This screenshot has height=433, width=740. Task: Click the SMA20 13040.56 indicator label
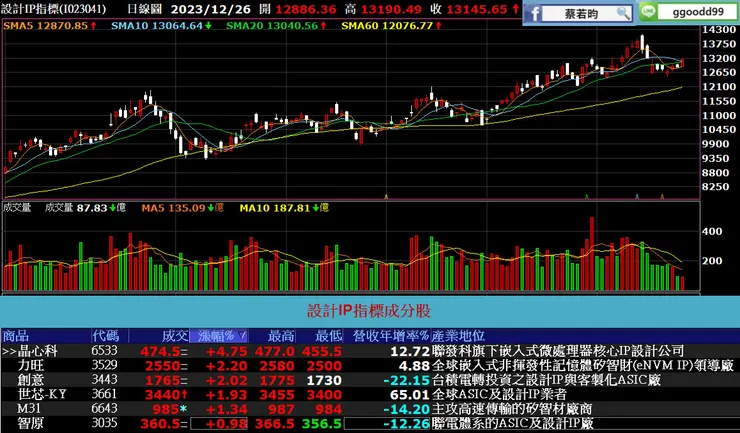(x=276, y=25)
